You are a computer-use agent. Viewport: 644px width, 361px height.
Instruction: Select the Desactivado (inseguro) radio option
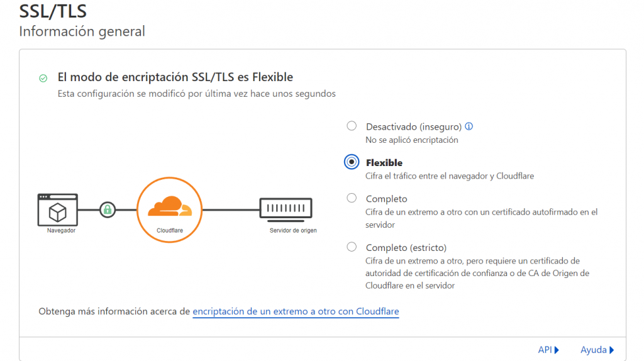352,126
